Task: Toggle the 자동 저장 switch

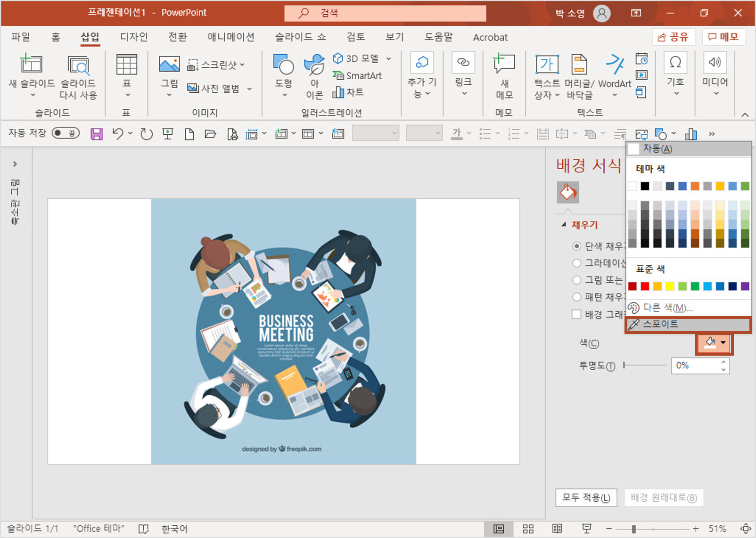Action: [66, 133]
